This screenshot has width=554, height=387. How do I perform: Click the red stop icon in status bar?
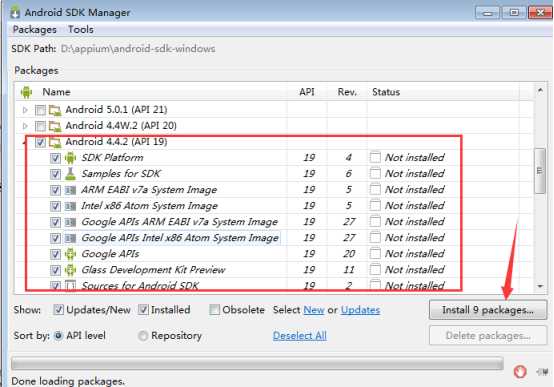(520, 371)
